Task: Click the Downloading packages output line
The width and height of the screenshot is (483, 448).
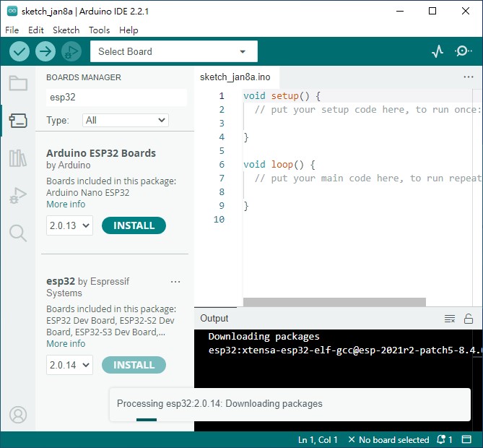Action: (x=264, y=336)
